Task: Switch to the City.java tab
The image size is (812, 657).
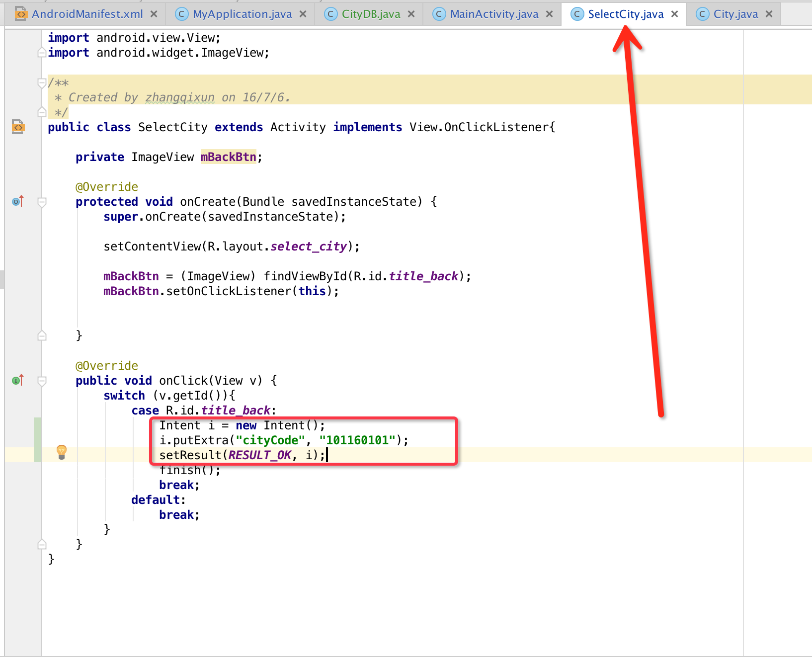Action: click(x=735, y=14)
